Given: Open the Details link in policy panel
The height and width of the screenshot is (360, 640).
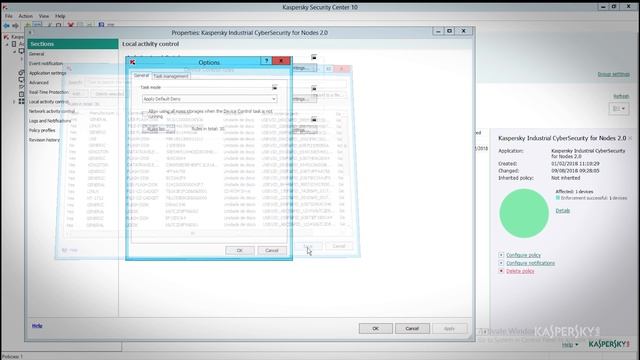Looking at the screenshot, I should [562, 211].
